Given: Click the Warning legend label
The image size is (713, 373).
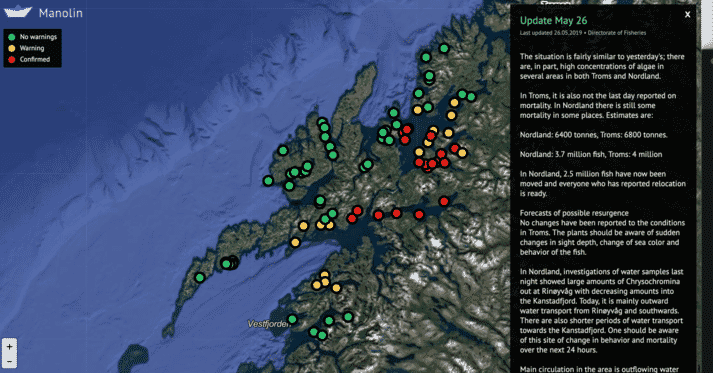Looking at the screenshot, I should tap(32, 48).
